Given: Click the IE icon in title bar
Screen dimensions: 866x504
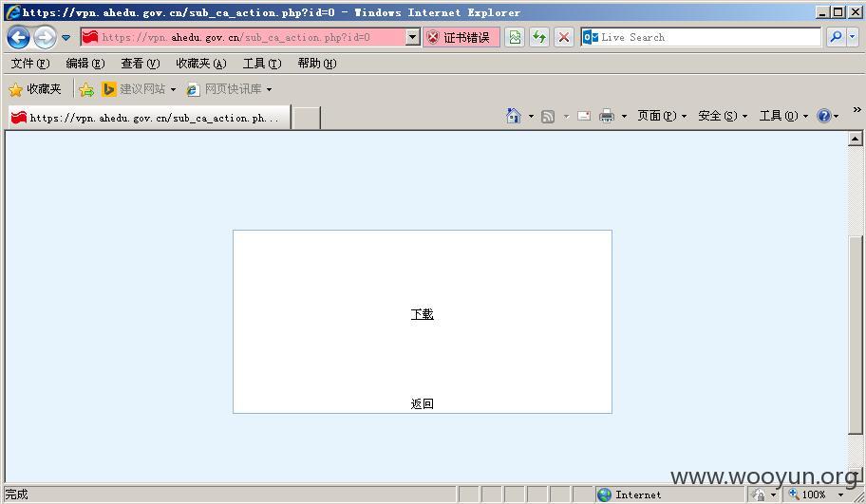Looking at the screenshot, I should tap(12, 12).
